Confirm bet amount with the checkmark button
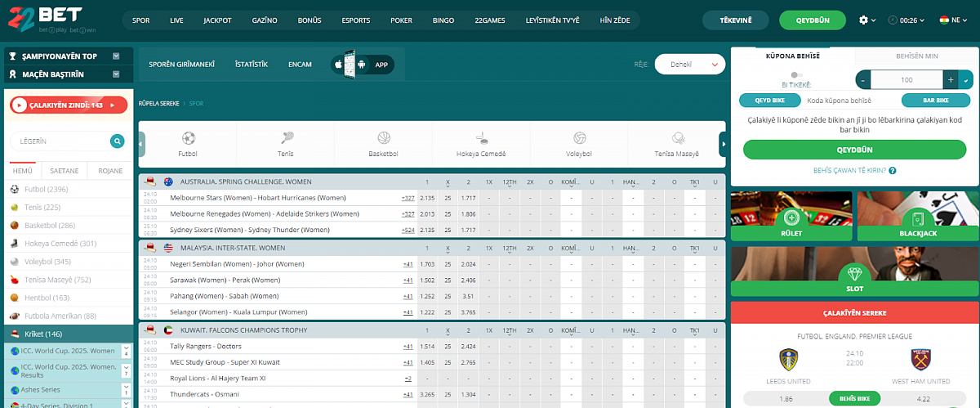Screen dimensions: 980x408 coord(966,80)
